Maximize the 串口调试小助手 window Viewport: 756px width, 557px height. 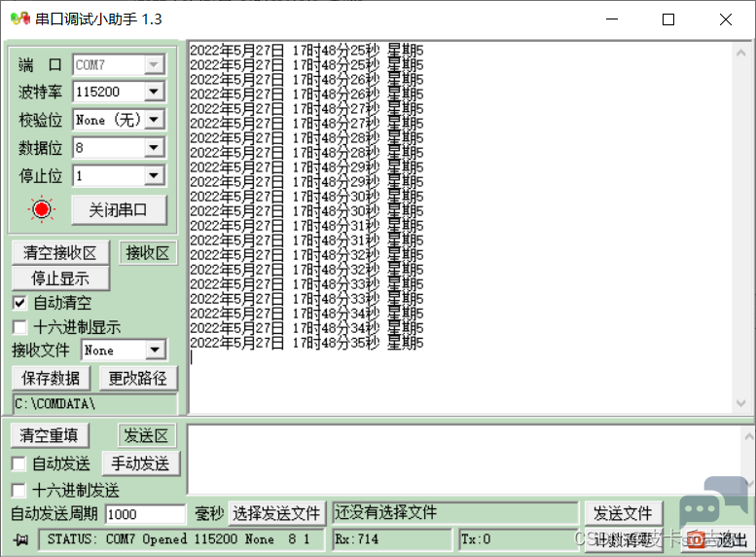pos(668,19)
